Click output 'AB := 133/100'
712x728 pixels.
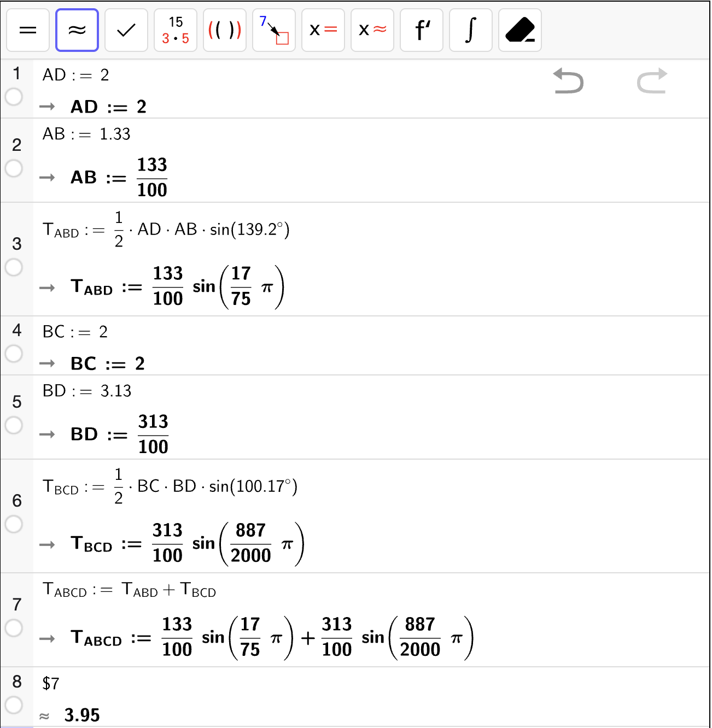(x=119, y=178)
